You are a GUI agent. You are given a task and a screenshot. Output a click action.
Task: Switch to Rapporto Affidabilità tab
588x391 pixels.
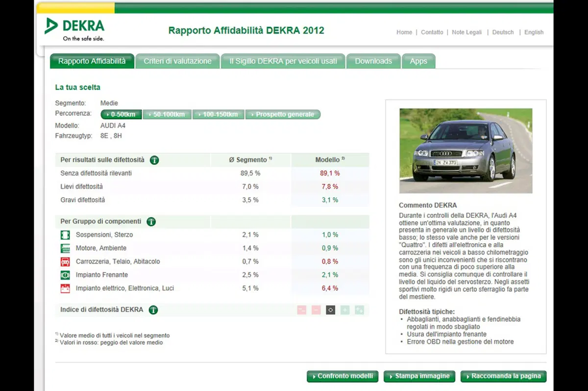tap(92, 61)
